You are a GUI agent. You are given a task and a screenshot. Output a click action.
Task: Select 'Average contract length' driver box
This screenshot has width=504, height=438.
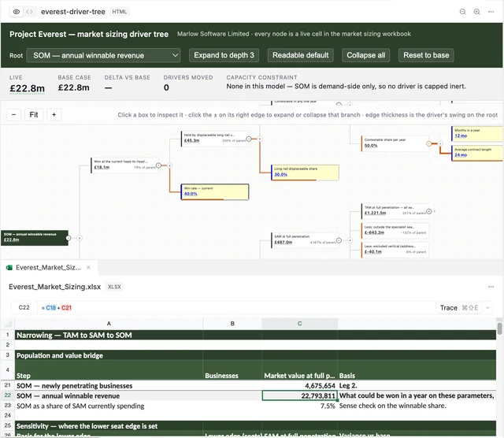pyautogui.click(x=477, y=153)
